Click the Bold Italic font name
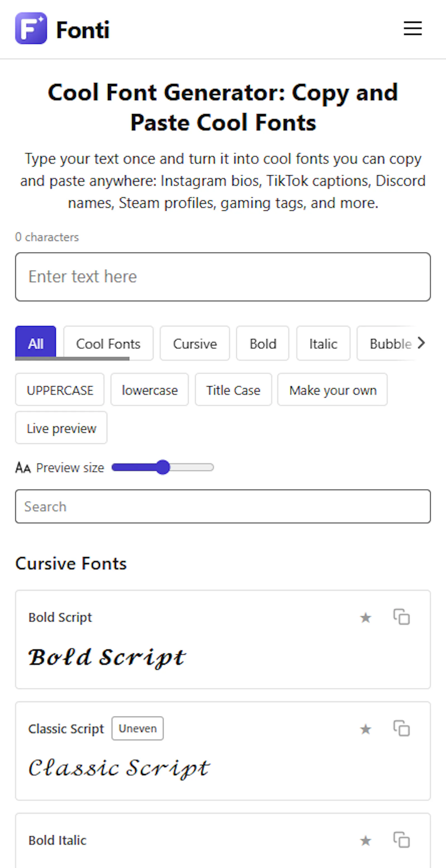This screenshot has height=868, width=446. point(58,840)
